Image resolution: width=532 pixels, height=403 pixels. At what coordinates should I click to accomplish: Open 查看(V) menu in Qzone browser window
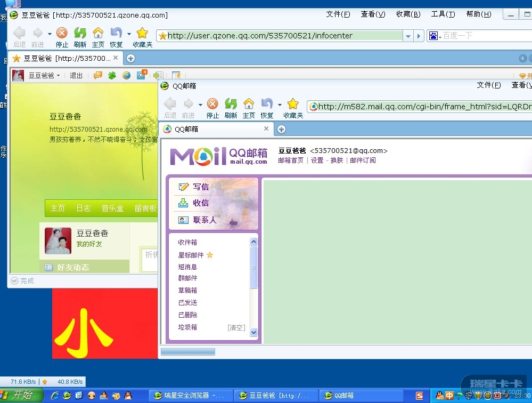tap(373, 14)
